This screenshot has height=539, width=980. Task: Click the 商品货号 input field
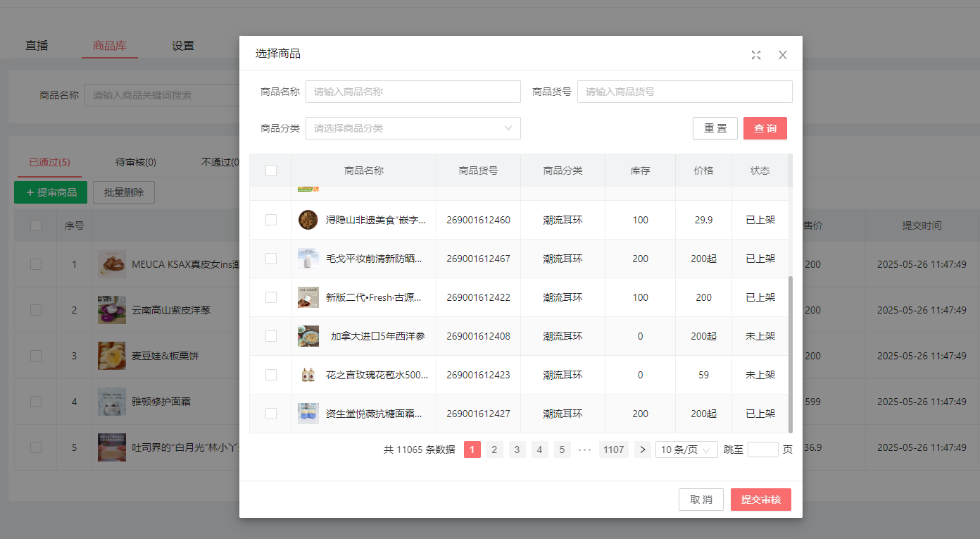(684, 92)
